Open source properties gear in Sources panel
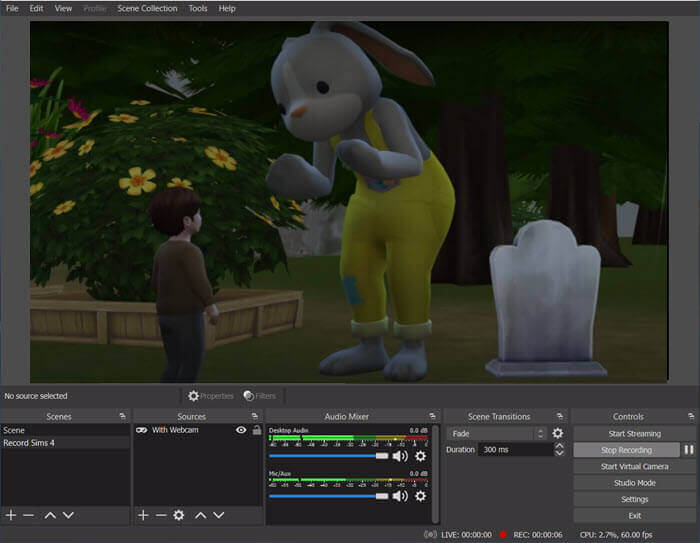 [x=178, y=515]
